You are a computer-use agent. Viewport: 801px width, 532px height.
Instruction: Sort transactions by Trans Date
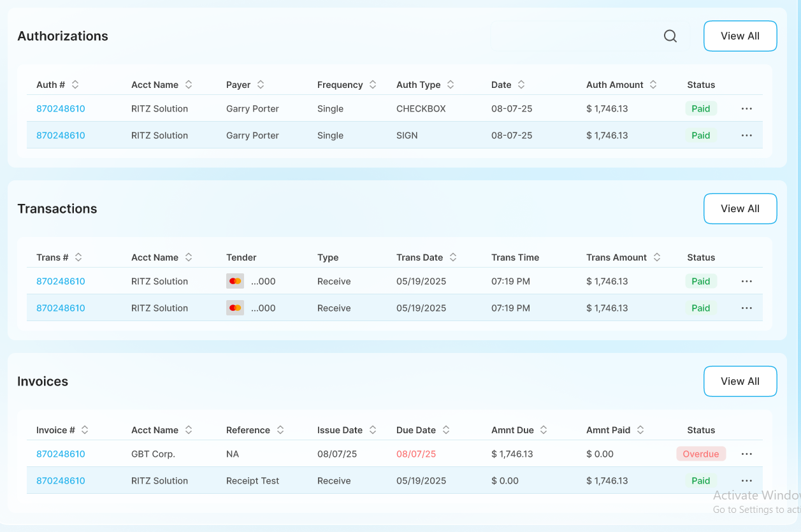coord(452,257)
